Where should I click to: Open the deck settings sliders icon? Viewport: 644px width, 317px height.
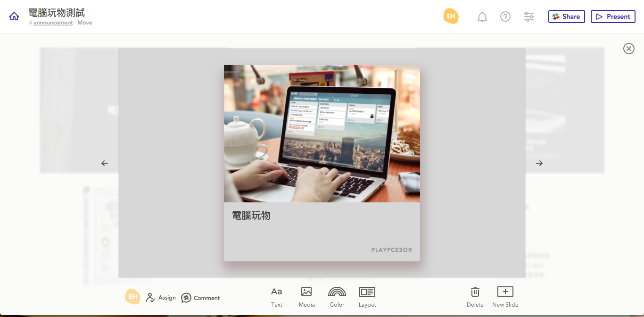pyautogui.click(x=529, y=17)
